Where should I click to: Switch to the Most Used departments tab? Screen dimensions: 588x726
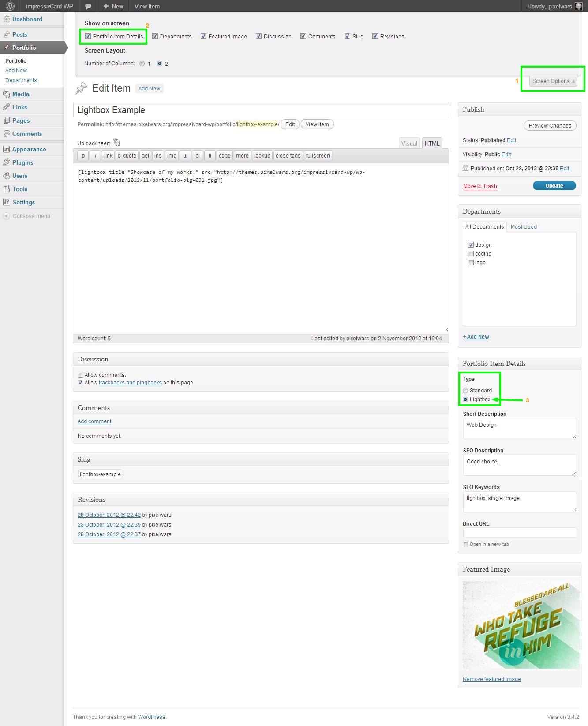524,227
